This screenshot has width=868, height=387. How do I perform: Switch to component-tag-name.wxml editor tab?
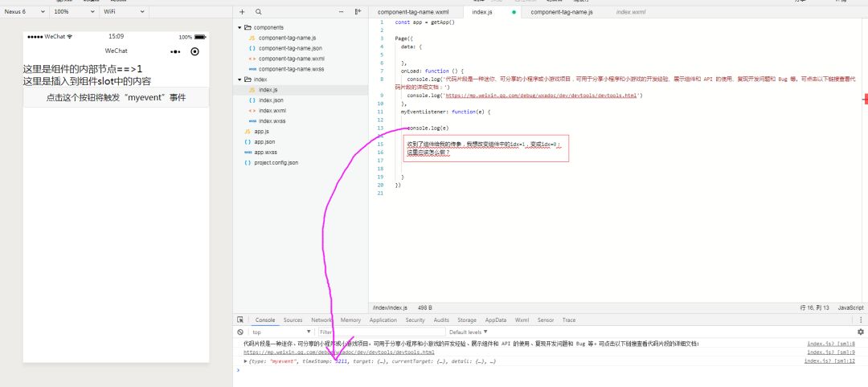tap(413, 11)
